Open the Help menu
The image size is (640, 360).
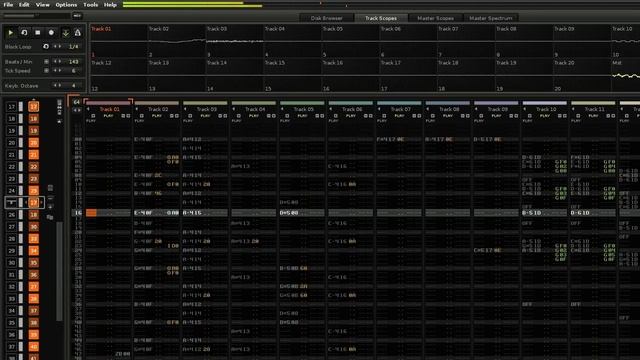110,5
